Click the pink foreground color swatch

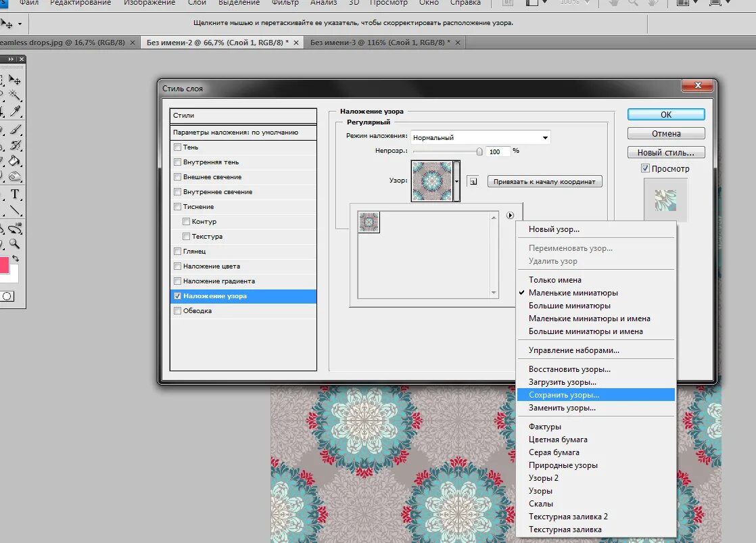click(4, 265)
